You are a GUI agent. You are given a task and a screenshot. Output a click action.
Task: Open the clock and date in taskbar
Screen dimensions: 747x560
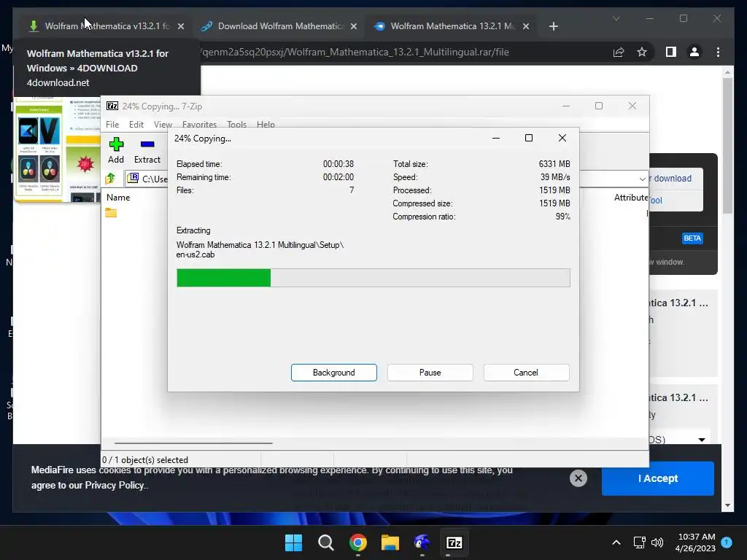coord(696,542)
